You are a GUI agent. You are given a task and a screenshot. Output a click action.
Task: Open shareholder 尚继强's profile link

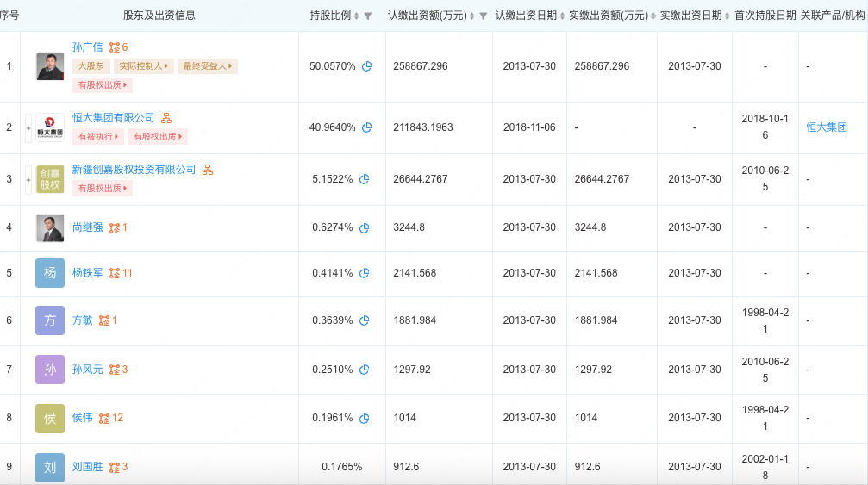click(x=87, y=227)
